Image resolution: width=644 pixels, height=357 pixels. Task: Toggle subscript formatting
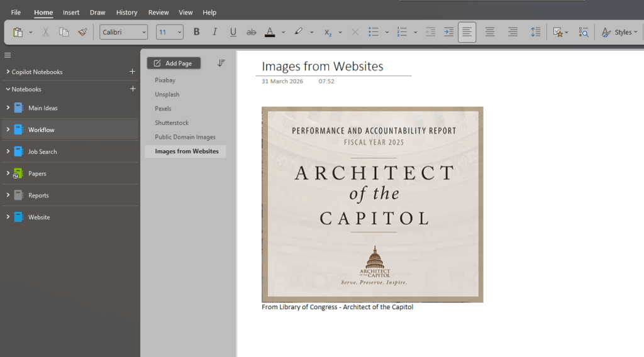327,32
